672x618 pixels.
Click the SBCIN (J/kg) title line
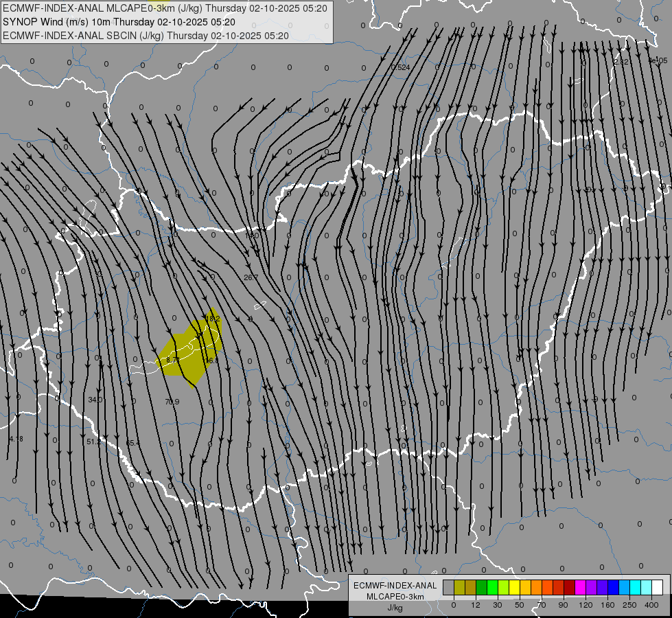pos(146,36)
